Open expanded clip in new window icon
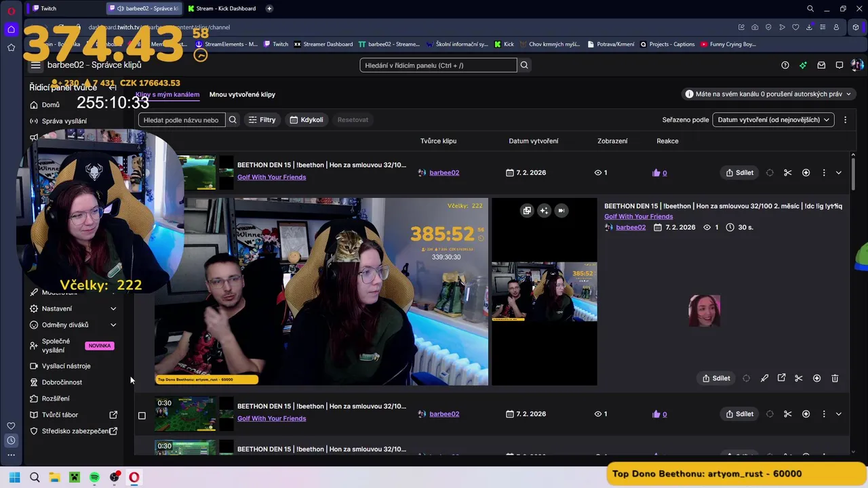 [781, 378]
